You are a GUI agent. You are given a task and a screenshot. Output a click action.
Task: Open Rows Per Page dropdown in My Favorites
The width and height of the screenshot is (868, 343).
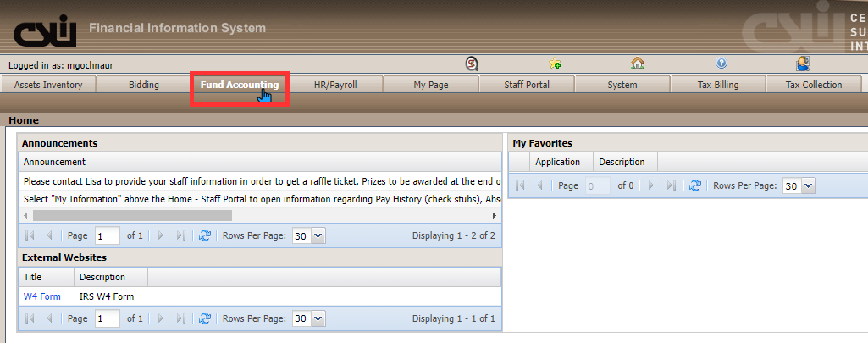point(808,185)
